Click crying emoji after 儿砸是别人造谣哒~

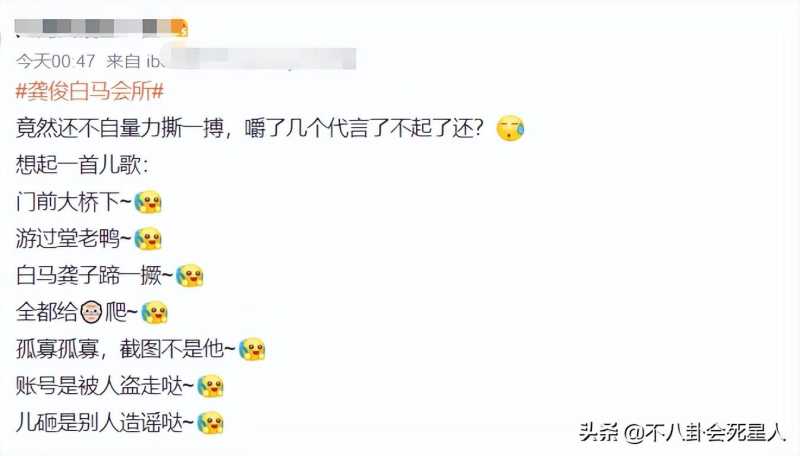click(210, 423)
